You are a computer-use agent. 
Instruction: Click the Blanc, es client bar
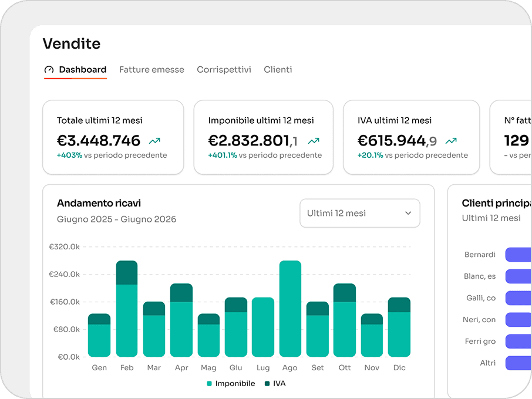point(518,276)
